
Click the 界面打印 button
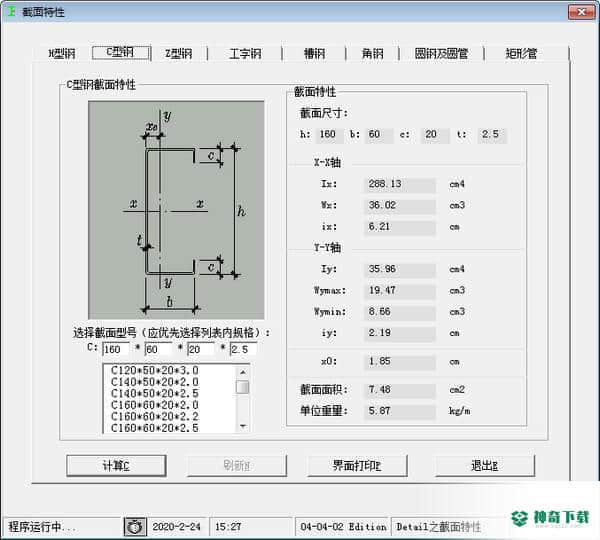357,466
